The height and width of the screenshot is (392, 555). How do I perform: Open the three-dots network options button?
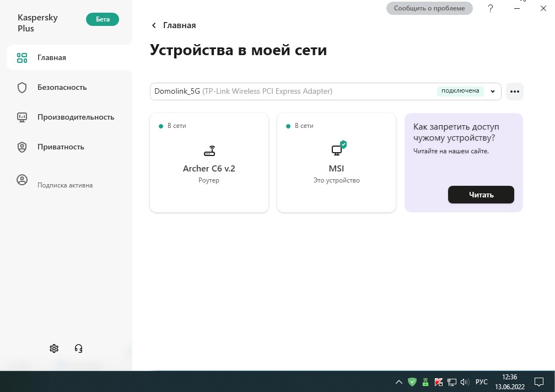tap(515, 92)
